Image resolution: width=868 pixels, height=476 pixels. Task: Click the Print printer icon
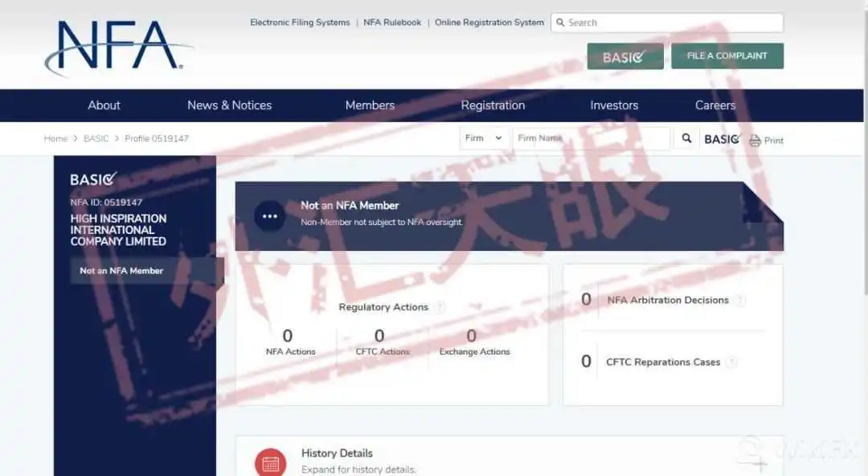click(x=755, y=140)
